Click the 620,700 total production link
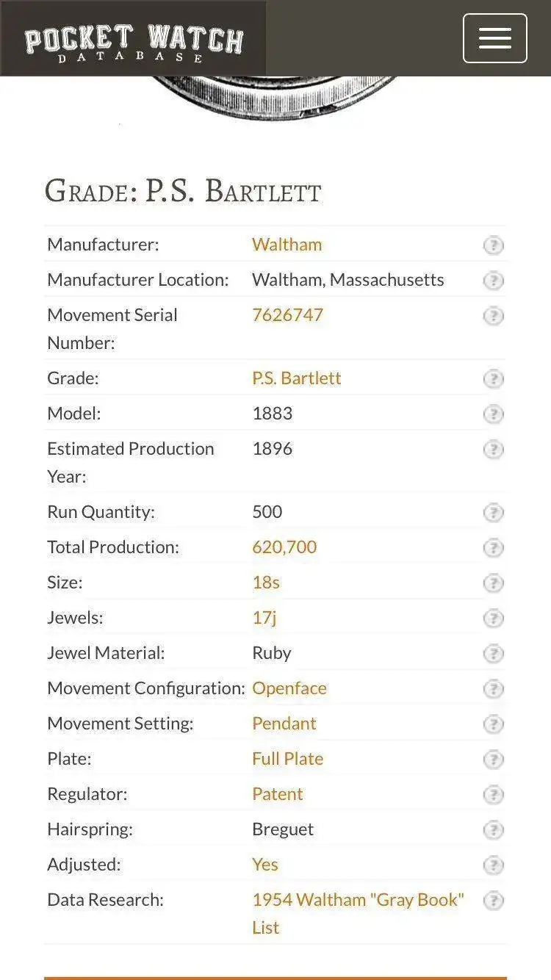551x980 pixels. pyautogui.click(x=284, y=547)
